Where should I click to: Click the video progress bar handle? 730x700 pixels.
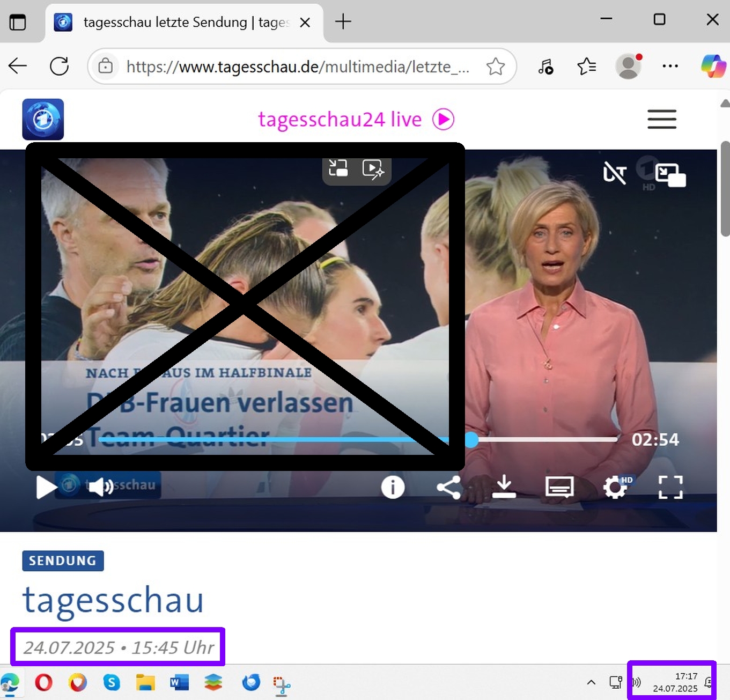coord(471,440)
